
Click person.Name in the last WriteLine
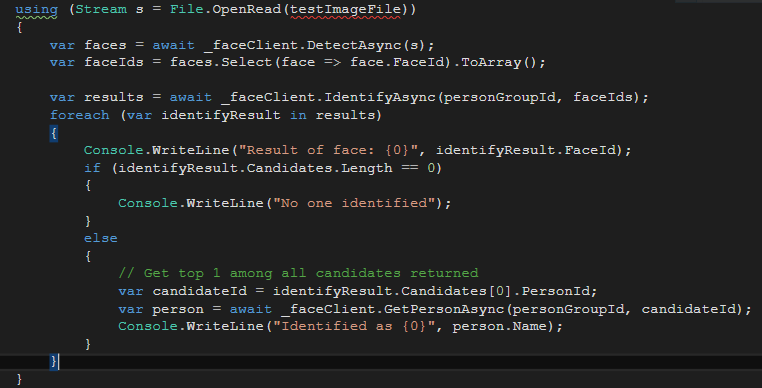click(x=500, y=326)
